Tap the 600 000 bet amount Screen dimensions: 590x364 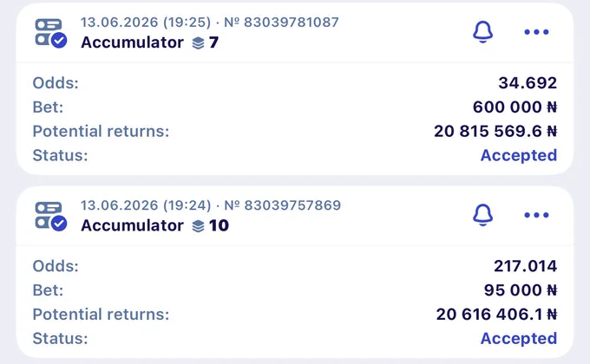tap(515, 107)
